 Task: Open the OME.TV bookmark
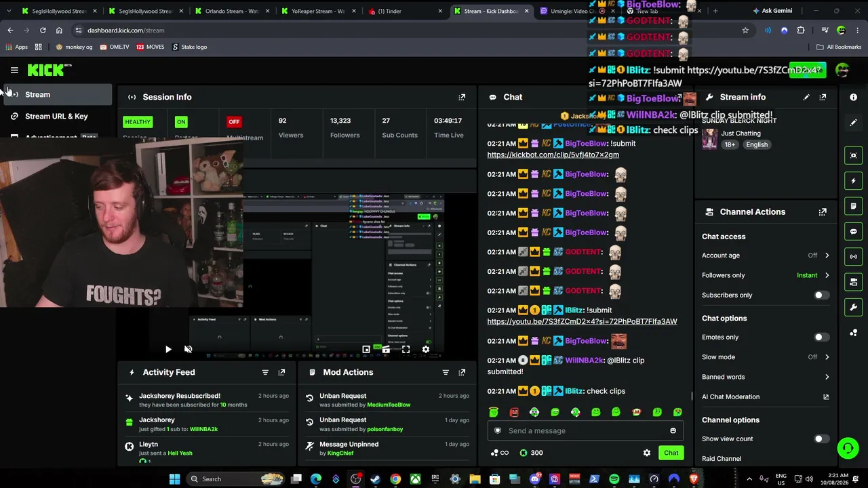pos(114,47)
